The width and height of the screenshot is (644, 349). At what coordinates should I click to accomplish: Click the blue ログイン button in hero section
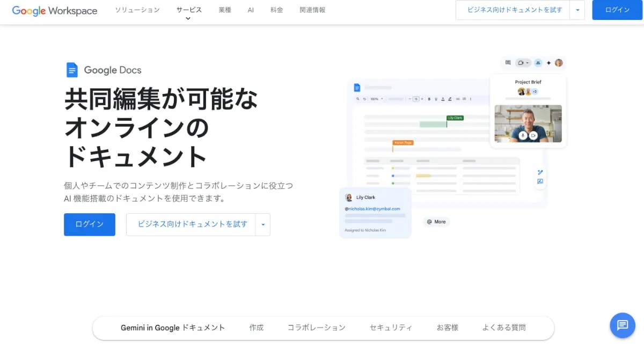(90, 224)
